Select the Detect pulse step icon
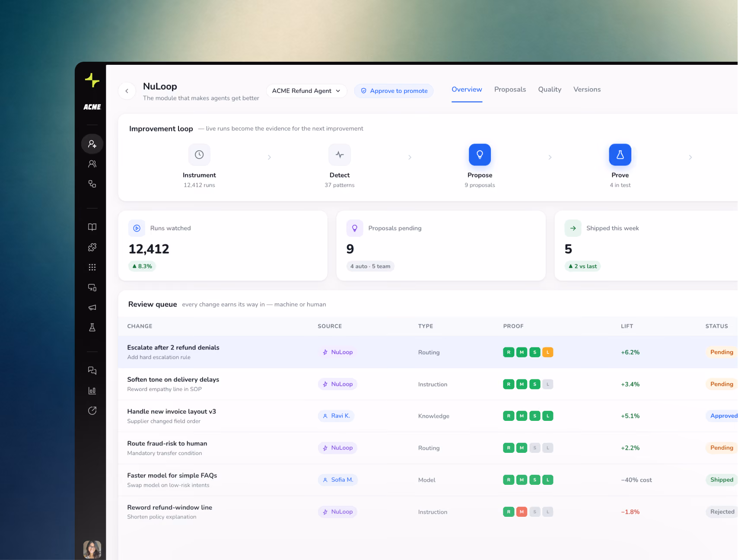738x560 pixels. (340, 155)
